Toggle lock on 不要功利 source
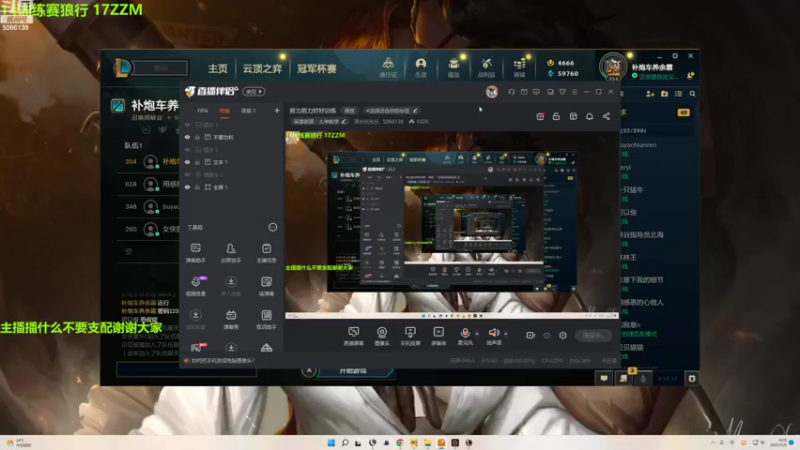 click(x=197, y=137)
